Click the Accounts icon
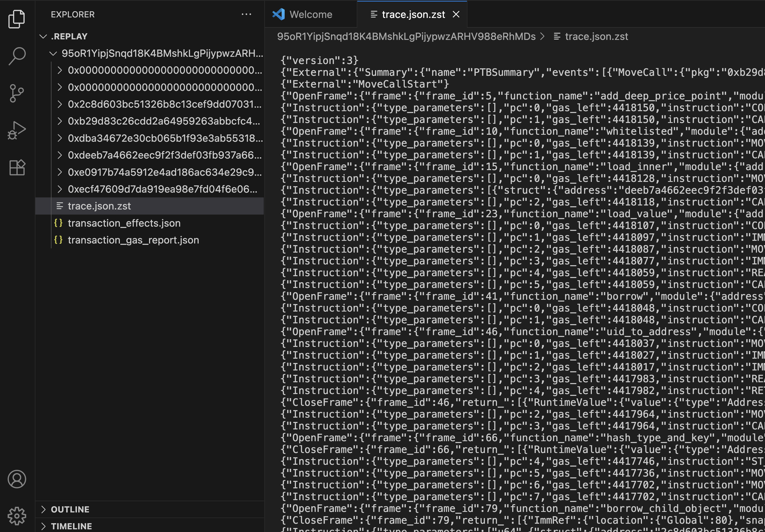Viewport: 765px width, 532px height. coord(17,479)
